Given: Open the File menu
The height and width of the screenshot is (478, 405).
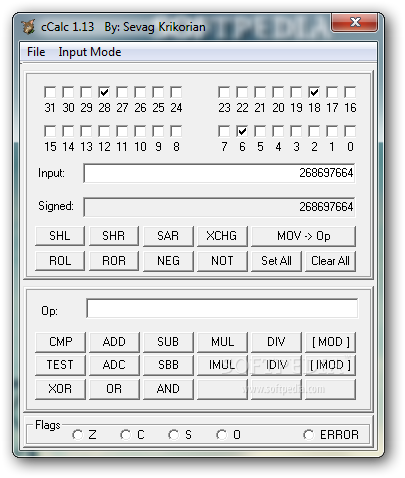Looking at the screenshot, I should pyautogui.click(x=36, y=52).
